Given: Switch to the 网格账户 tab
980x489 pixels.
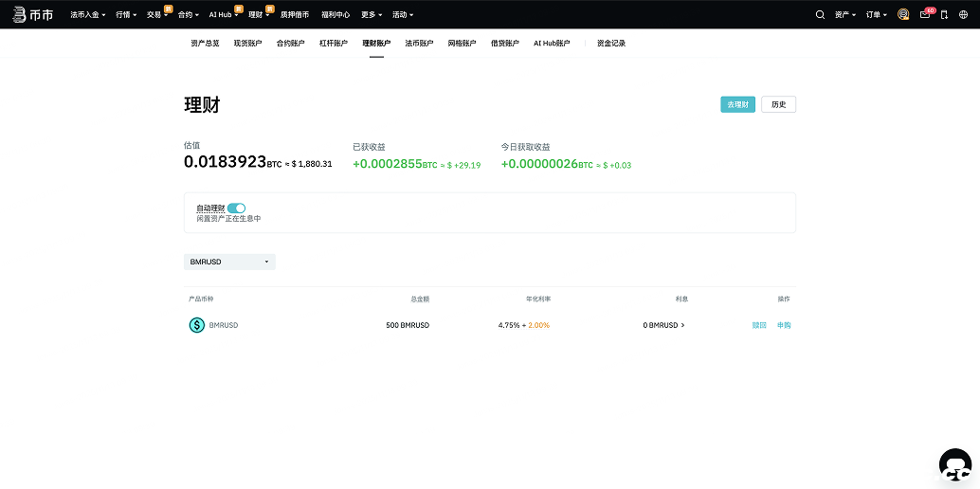Looking at the screenshot, I should [462, 44].
